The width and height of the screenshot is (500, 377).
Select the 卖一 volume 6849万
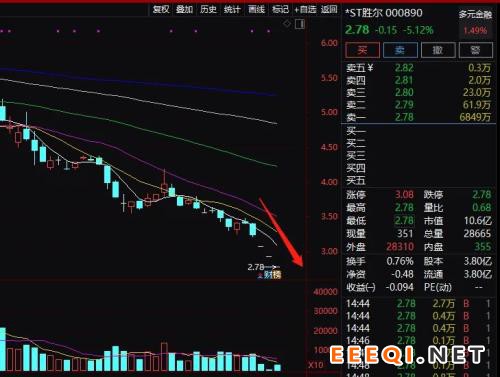(x=475, y=117)
